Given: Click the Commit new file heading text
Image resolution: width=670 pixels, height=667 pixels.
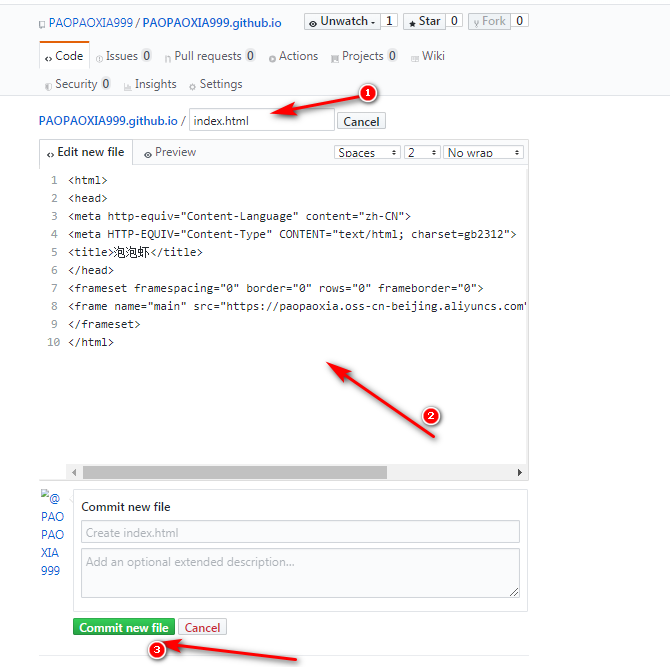Looking at the screenshot, I should pyautogui.click(x=126, y=507).
